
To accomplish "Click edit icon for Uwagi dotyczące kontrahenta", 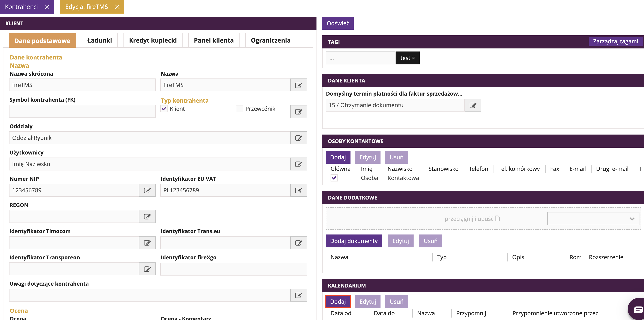I will [x=298, y=295].
